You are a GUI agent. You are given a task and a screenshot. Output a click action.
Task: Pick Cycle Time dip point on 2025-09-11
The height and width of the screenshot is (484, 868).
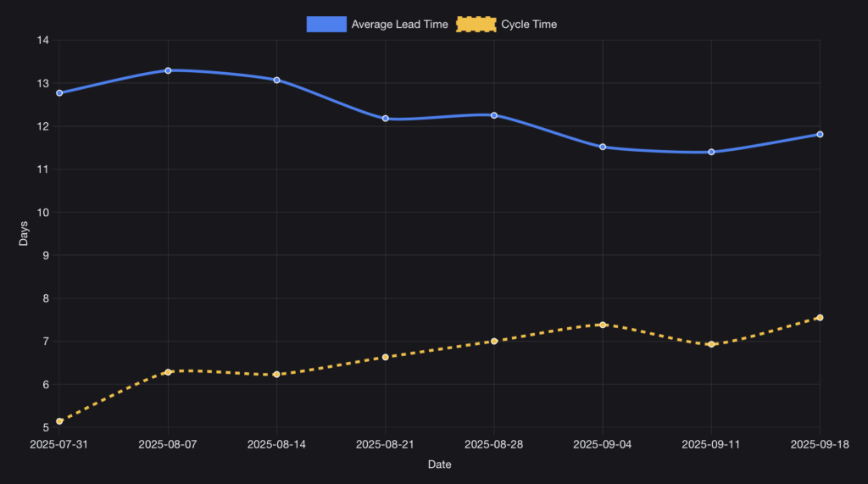(x=711, y=344)
